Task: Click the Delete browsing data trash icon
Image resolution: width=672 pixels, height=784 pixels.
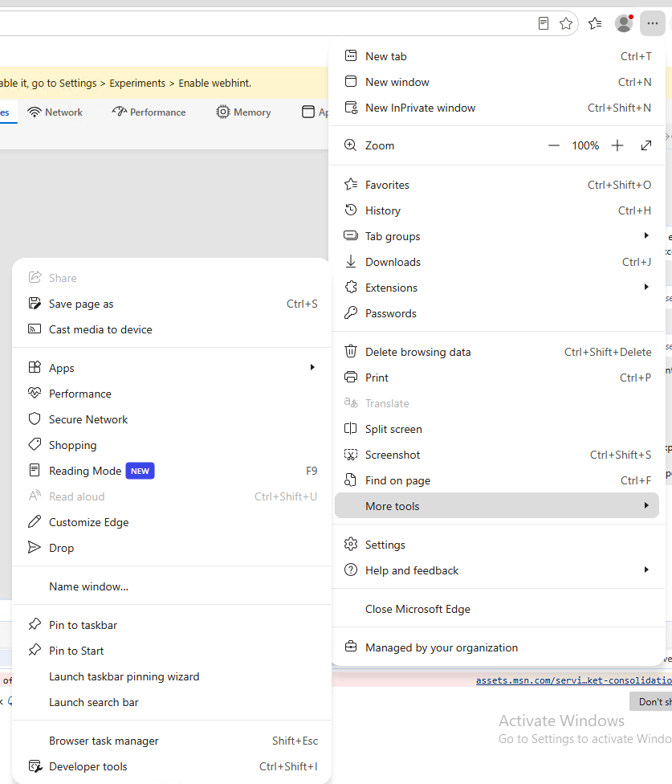Action: pos(351,352)
